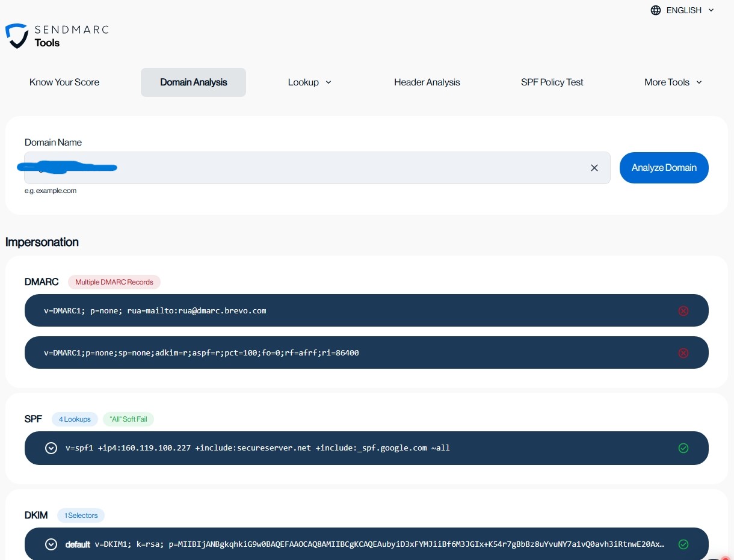Open the Lookup dropdown menu
This screenshot has height=560, width=734.
[310, 82]
